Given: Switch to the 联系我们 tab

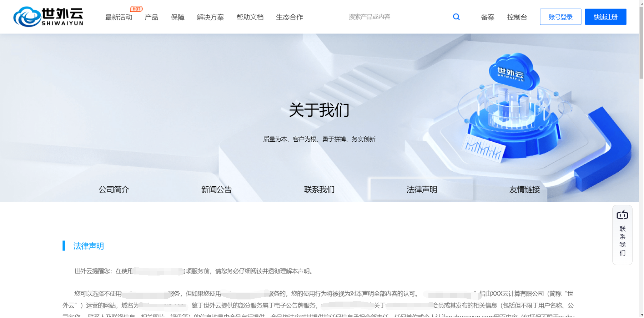Looking at the screenshot, I should pyautogui.click(x=320, y=190).
